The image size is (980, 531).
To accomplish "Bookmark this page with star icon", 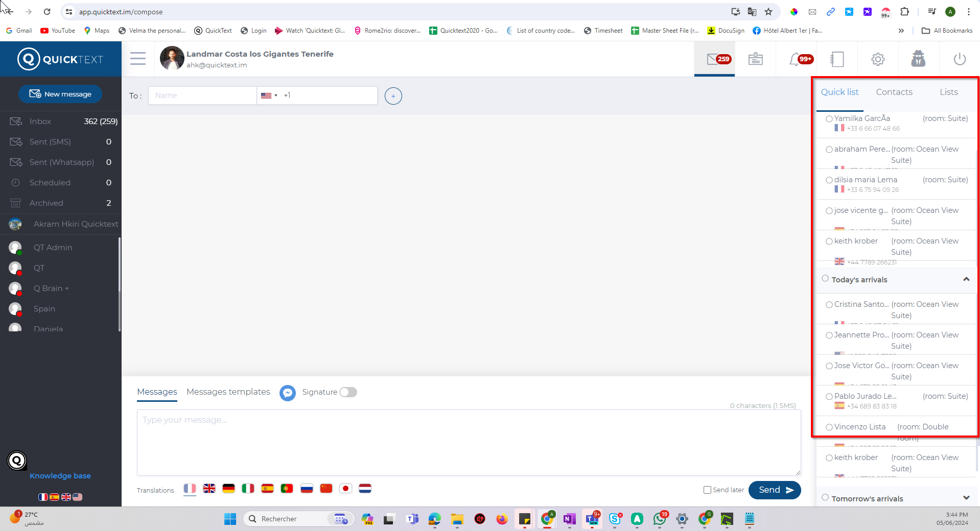I will [x=768, y=12].
